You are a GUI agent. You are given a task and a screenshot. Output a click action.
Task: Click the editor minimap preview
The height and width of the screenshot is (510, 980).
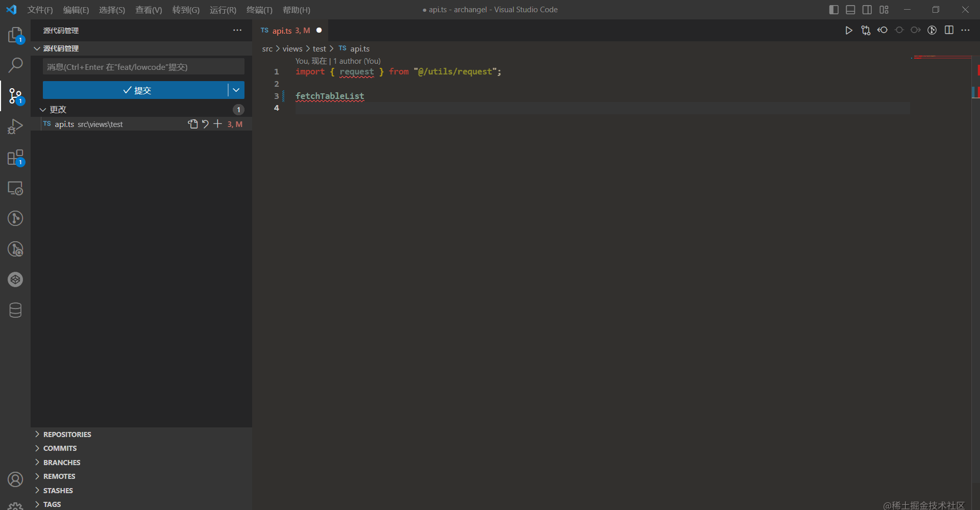(x=940, y=57)
